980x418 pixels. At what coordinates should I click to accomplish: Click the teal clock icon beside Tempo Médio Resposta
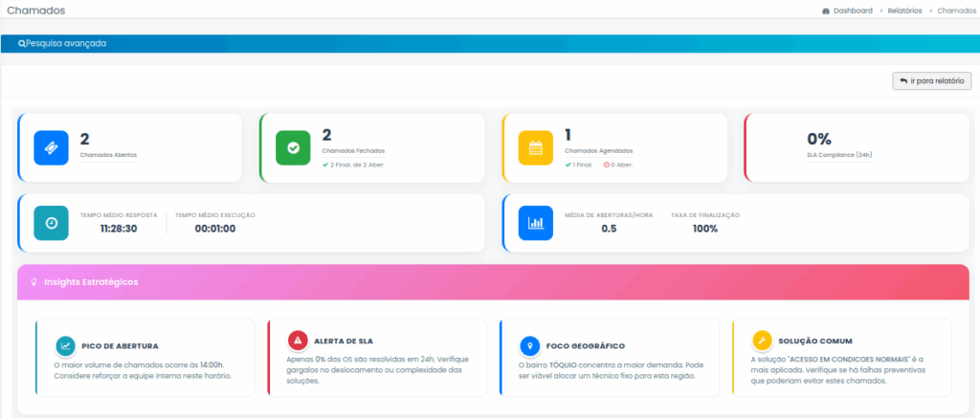[52, 222]
